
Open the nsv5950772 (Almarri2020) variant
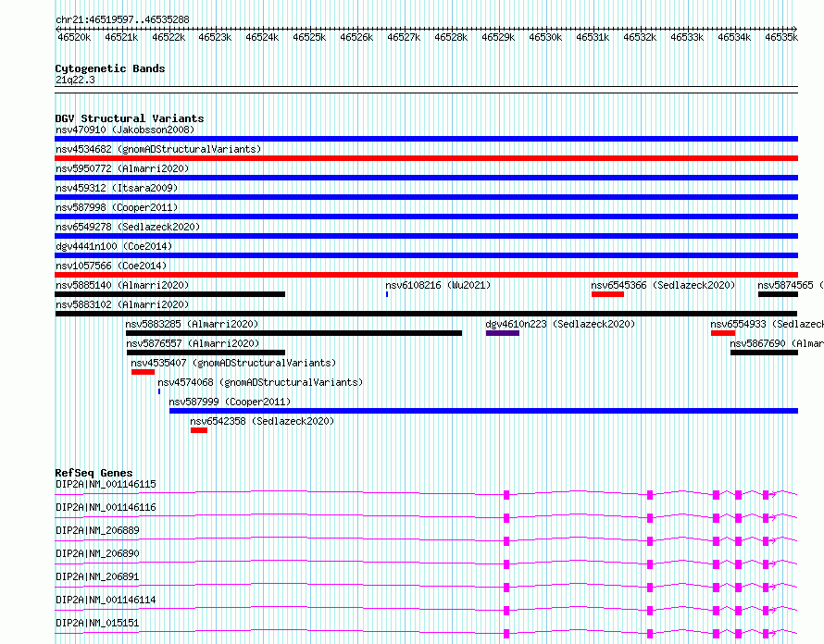pos(122,168)
